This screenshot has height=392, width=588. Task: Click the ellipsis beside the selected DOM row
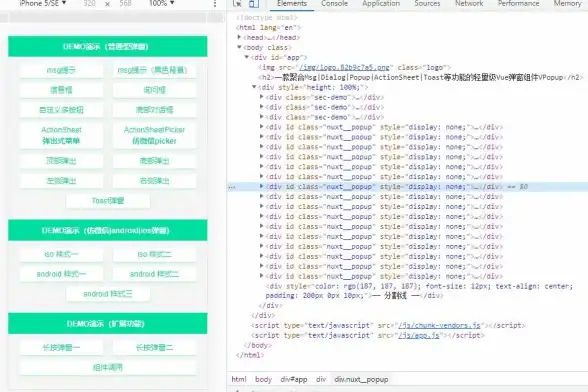coord(232,187)
